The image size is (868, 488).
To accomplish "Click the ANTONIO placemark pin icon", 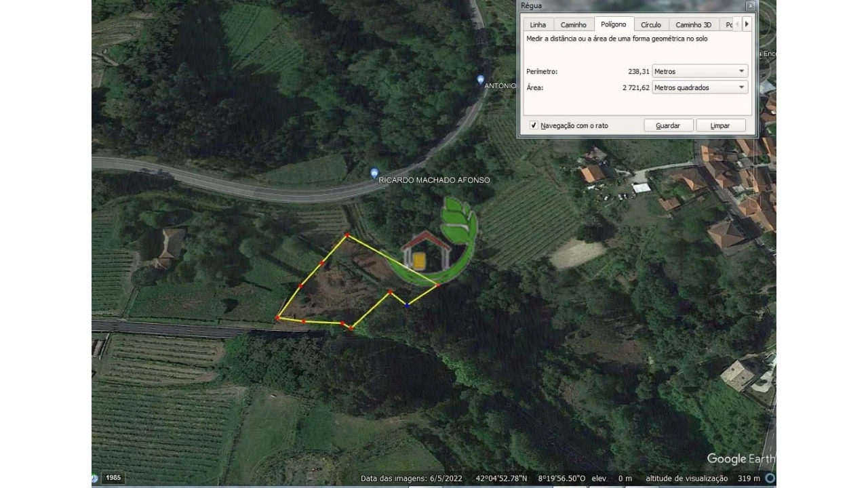I will [x=481, y=79].
